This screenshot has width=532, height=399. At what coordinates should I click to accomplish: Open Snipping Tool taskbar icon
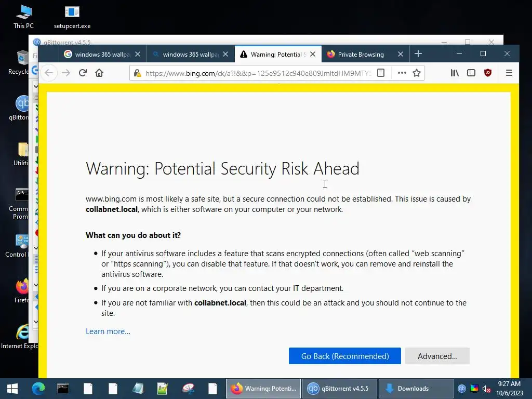click(x=188, y=389)
